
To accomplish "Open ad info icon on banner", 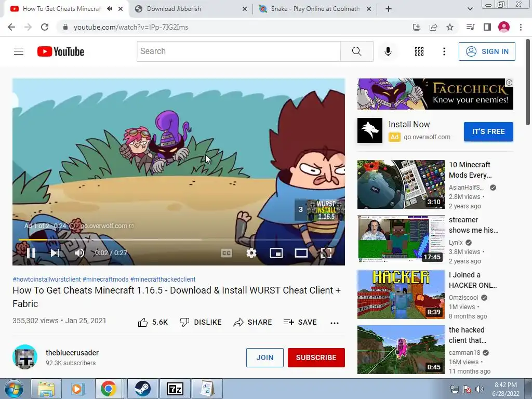I will (509, 83).
